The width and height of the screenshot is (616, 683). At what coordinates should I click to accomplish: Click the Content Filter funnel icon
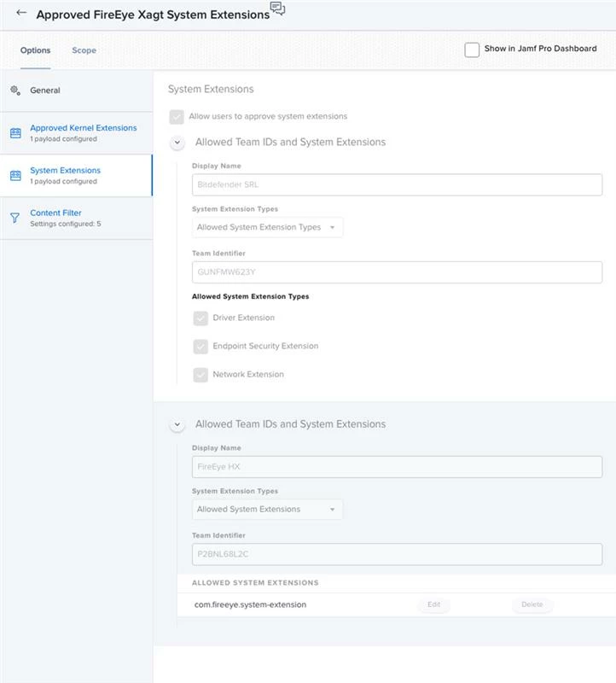pos(15,218)
